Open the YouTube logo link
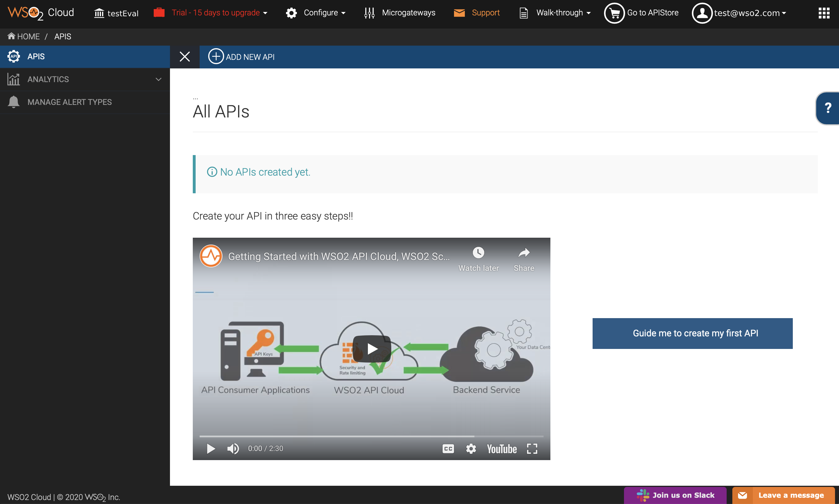This screenshot has height=504, width=839. coord(502,449)
